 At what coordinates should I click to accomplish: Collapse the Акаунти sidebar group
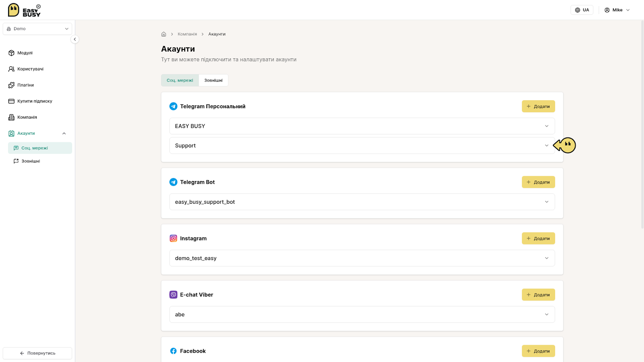[x=64, y=134]
